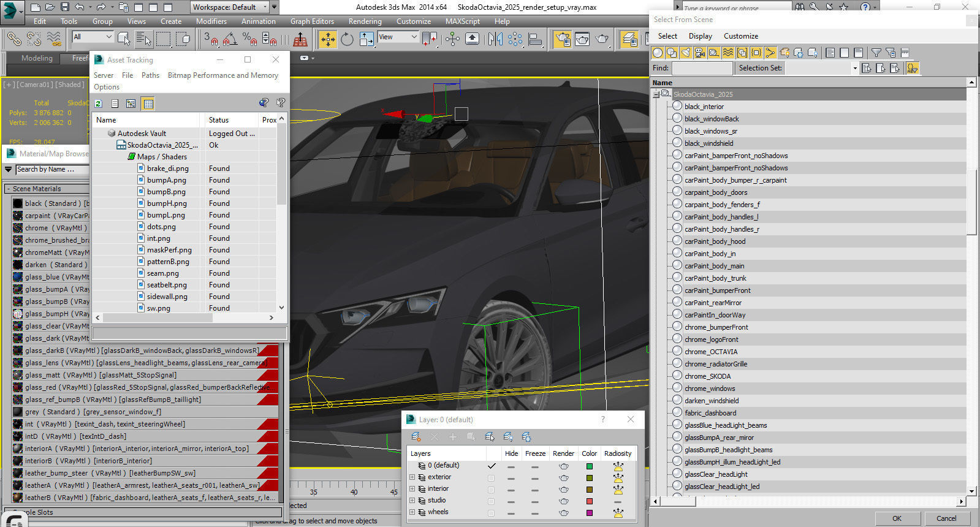The width and height of the screenshot is (980, 527).
Task: Click Select None icon in Select From Scene
Action: [844, 53]
